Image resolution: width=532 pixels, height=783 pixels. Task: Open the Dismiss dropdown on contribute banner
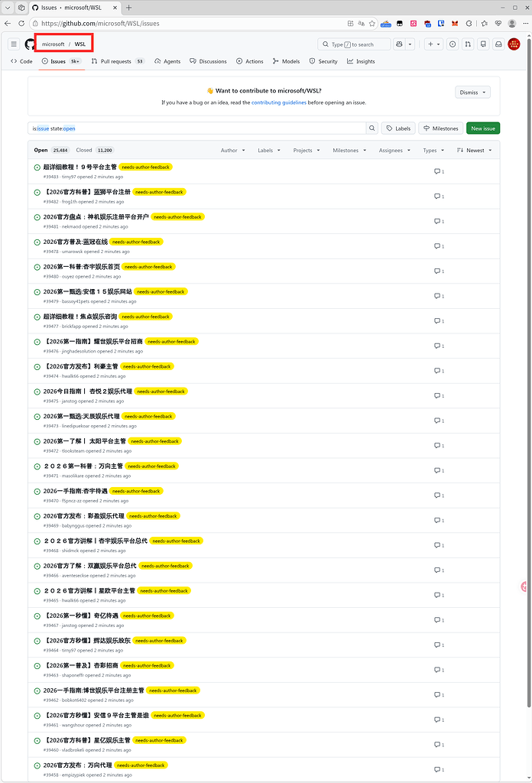[x=472, y=93]
